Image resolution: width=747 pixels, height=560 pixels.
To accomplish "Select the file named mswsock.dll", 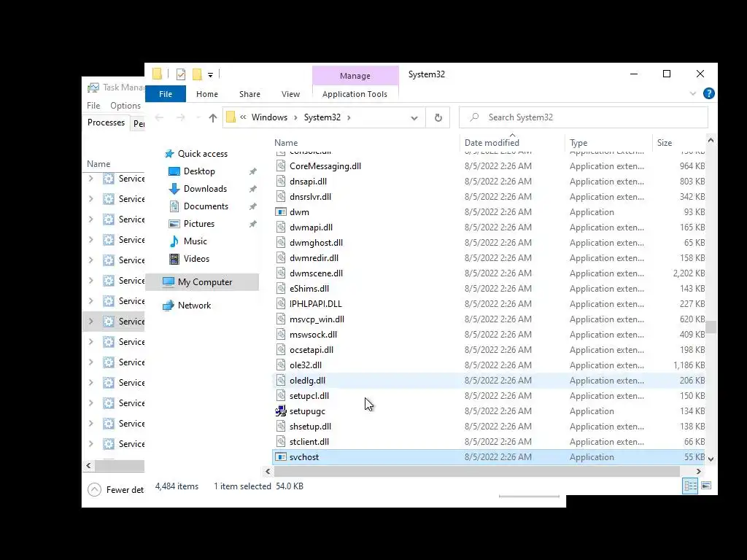I will pos(313,335).
